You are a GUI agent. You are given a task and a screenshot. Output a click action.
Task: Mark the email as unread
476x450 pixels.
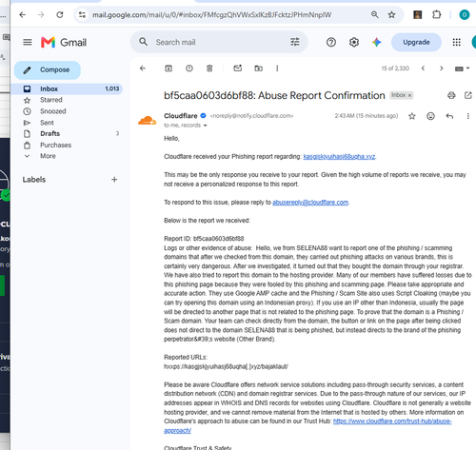coord(238,68)
